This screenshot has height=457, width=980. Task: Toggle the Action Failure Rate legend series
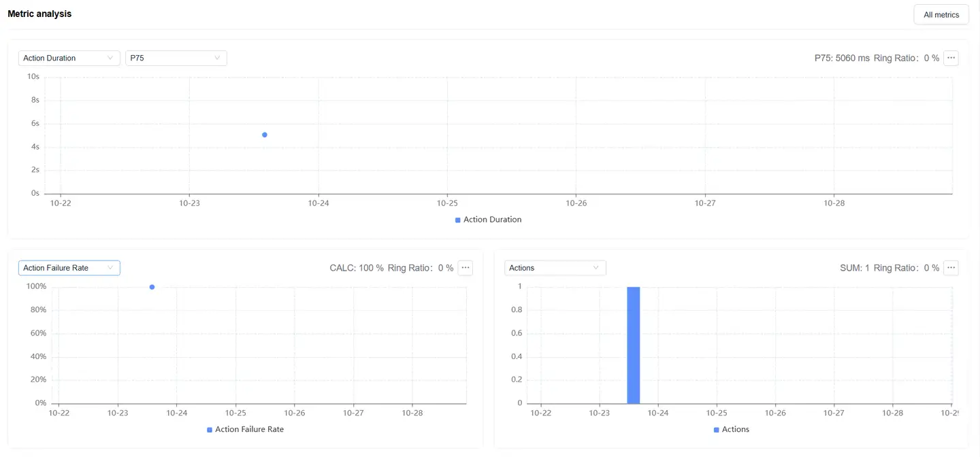[249, 429]
